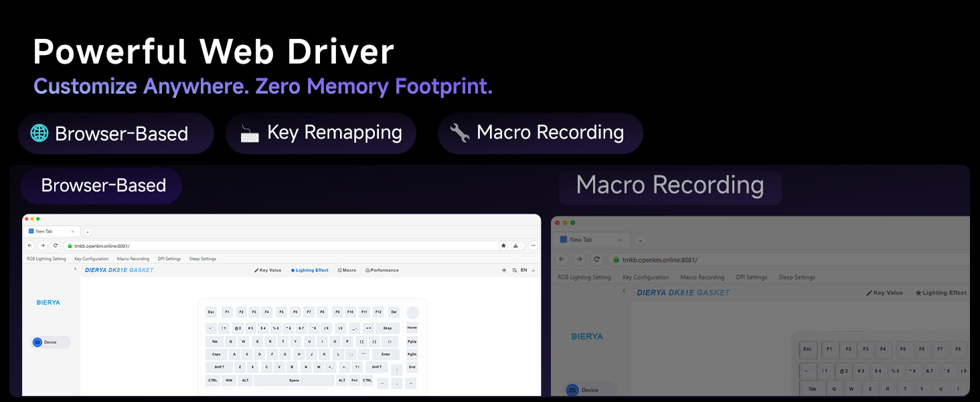Switch to the Performance tab
980x402 pixels.
pyautogui.click(x=382, y=271)
